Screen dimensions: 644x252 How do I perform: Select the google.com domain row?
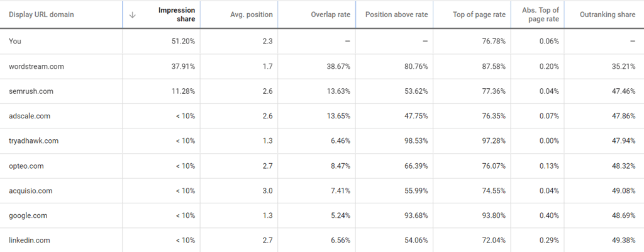[x=28, y=215]
